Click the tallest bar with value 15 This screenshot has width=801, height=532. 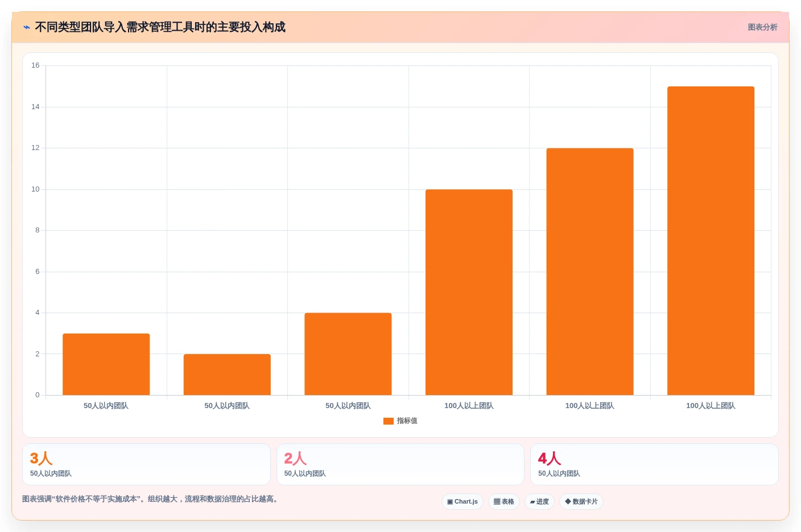pyautogui.click(x=711, y=241)
